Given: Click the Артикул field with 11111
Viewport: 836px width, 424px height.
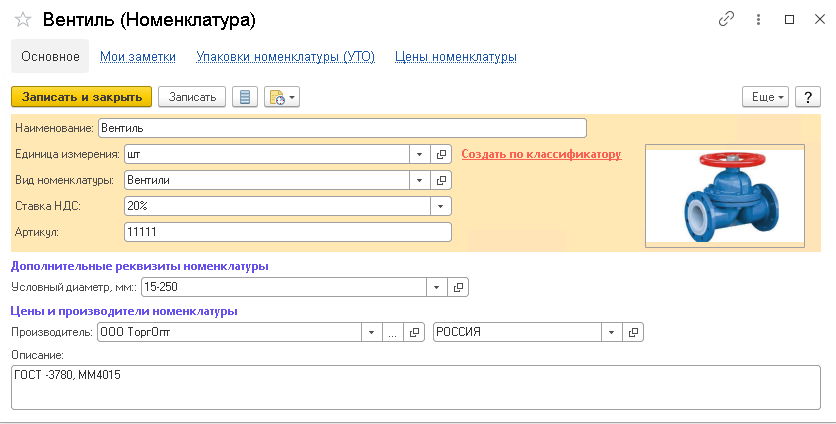Looking at the screenshot, I should [x=288, y=232].
